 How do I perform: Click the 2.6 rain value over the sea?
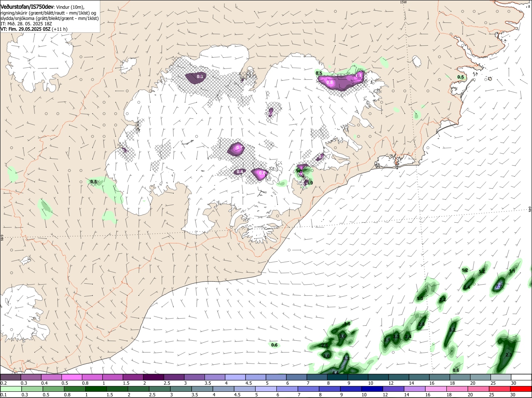tap(325, 346)
